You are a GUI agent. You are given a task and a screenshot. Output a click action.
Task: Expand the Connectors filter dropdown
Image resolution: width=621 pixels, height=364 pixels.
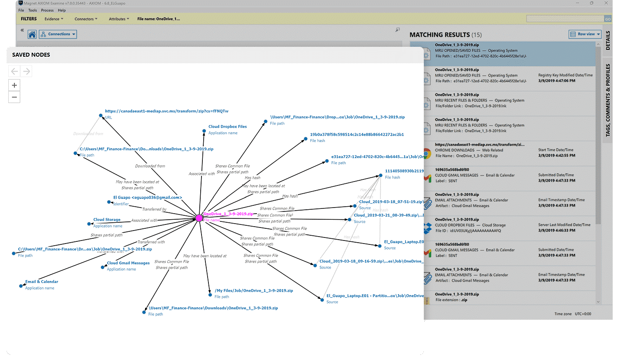pyautogui.click(x=86, y=19)
